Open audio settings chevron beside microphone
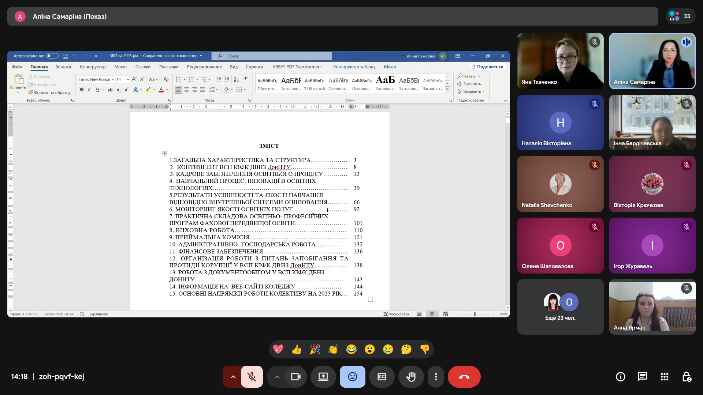The image size is (703, 395). click(x=232, y=377)
